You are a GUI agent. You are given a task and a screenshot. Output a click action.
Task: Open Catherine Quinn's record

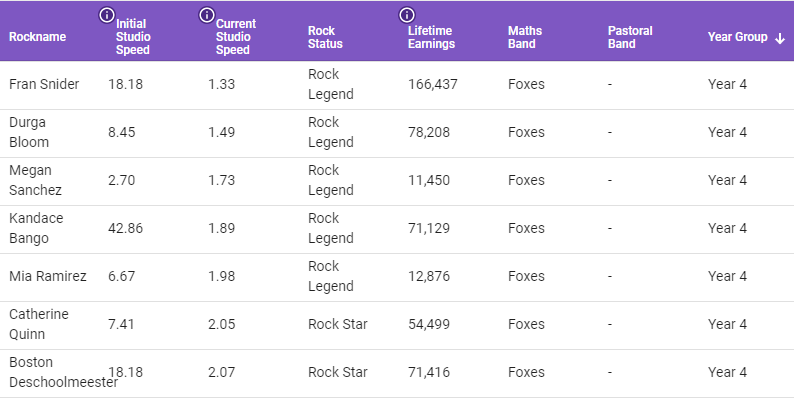[397, 326]
